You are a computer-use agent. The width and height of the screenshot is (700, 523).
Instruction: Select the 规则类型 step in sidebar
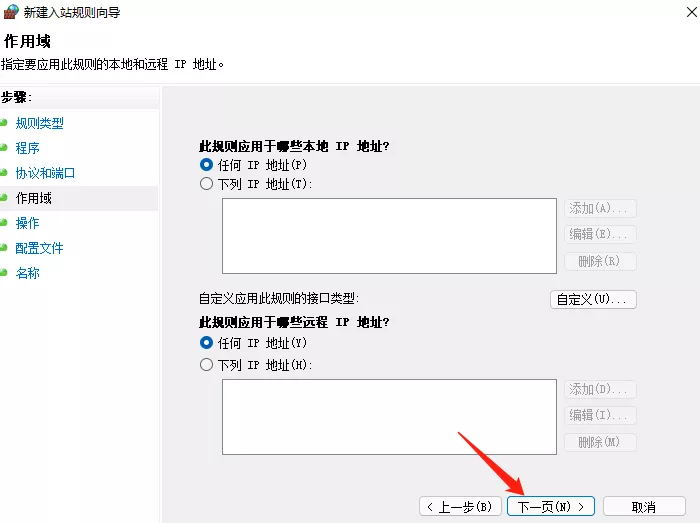coord(39,123)
